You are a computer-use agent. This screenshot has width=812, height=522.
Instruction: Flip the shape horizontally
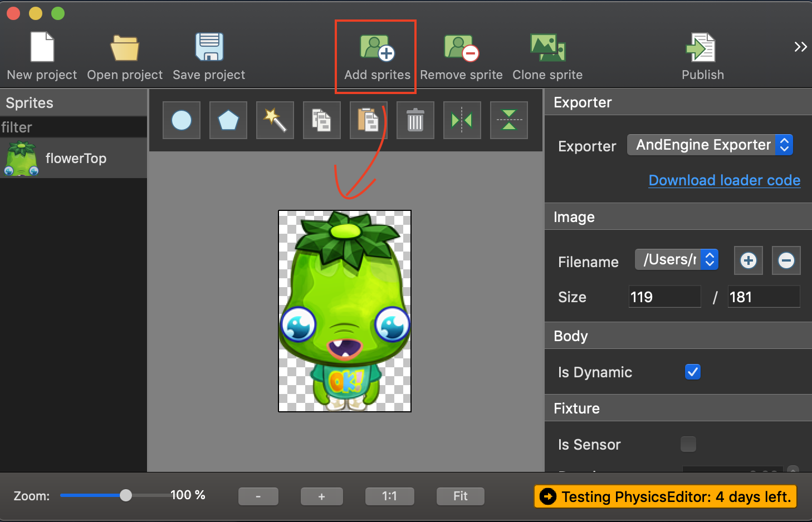[462, 120]
